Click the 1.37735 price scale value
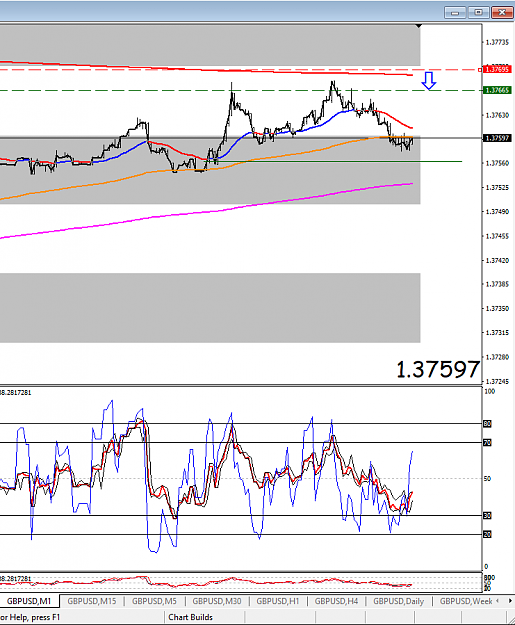The width and height of the screenshot is (515, 625). click(x=497, y=42)
